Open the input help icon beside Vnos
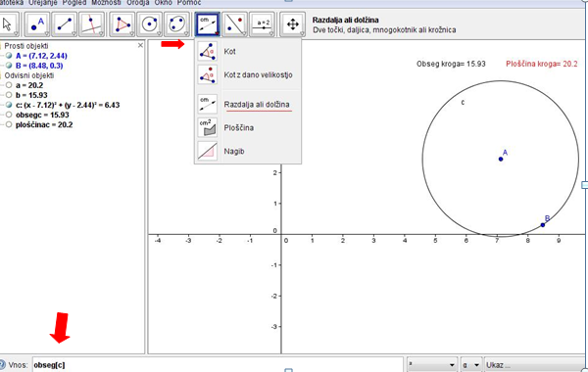The image size is (588, 372). coord(2,364)
